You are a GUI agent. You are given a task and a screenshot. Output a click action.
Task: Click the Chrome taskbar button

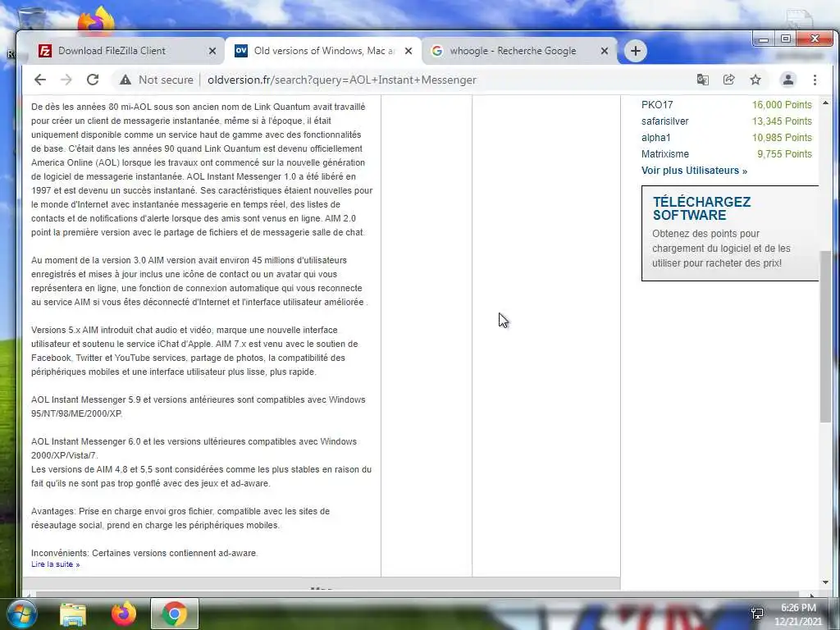174,614
